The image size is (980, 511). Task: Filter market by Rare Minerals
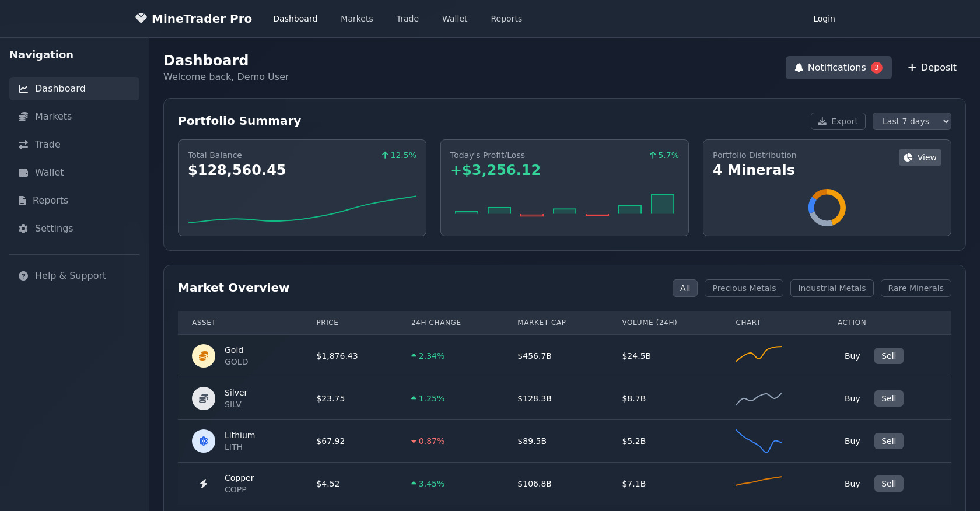pos(915,288)
